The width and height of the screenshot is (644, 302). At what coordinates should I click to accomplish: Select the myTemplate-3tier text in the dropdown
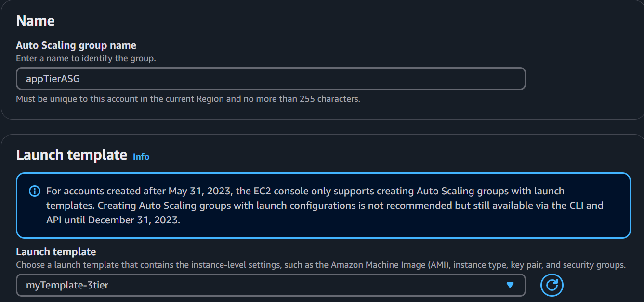click(x=67, y=285)
